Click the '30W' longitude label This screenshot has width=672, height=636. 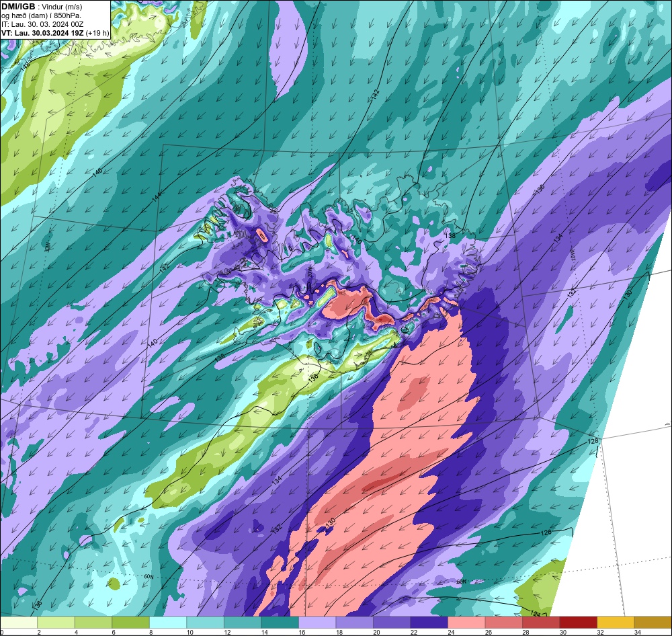tap(47, 247)
